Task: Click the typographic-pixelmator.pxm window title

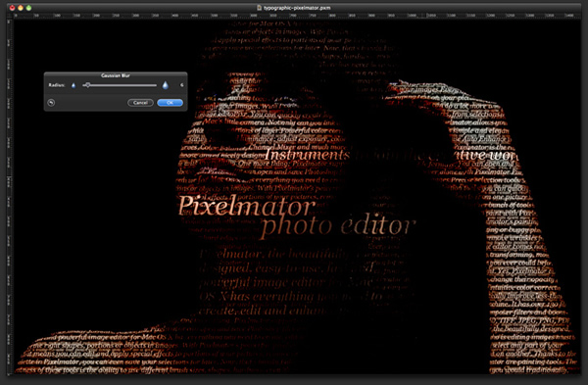Action: pos(297,8)
